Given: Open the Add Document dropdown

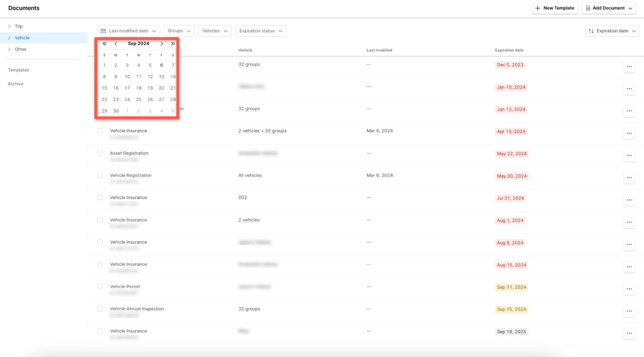Looking at the screenshot, I should click(609, 8).
